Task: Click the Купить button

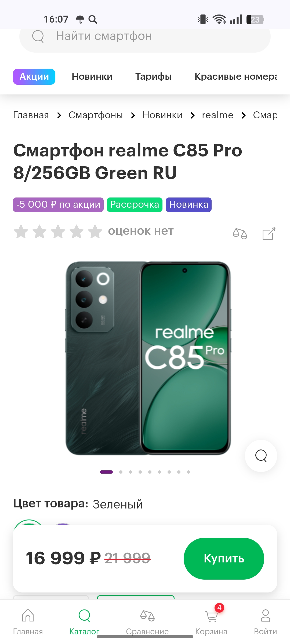Action: 224,558
